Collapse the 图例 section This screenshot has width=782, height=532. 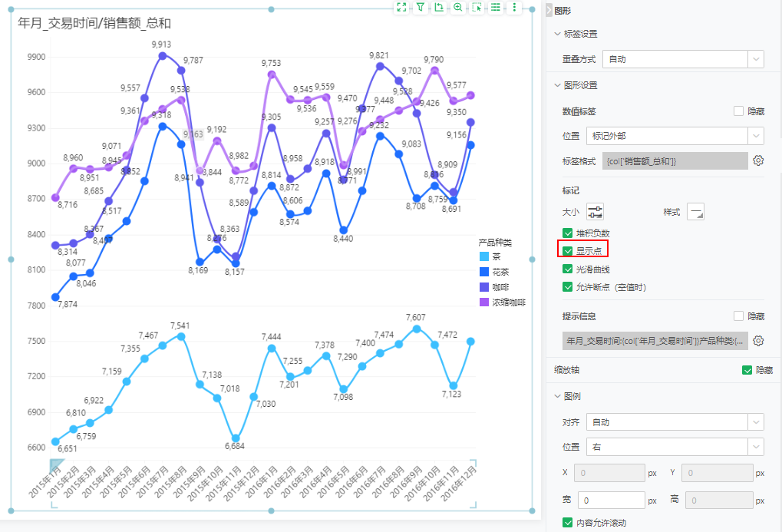[558, 396]
